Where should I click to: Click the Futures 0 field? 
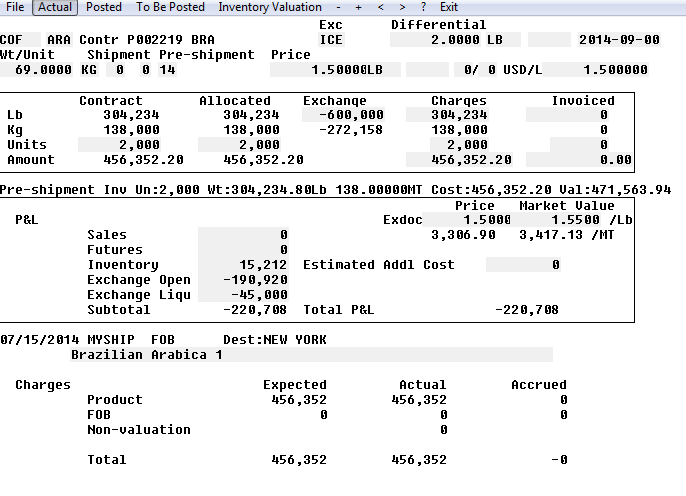click(243, 250)
